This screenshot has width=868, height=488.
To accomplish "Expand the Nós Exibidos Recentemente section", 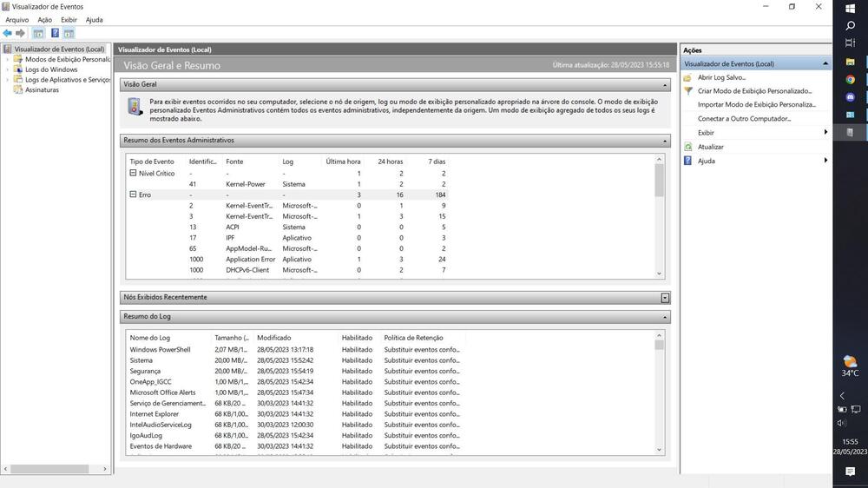I will (665, 298).
